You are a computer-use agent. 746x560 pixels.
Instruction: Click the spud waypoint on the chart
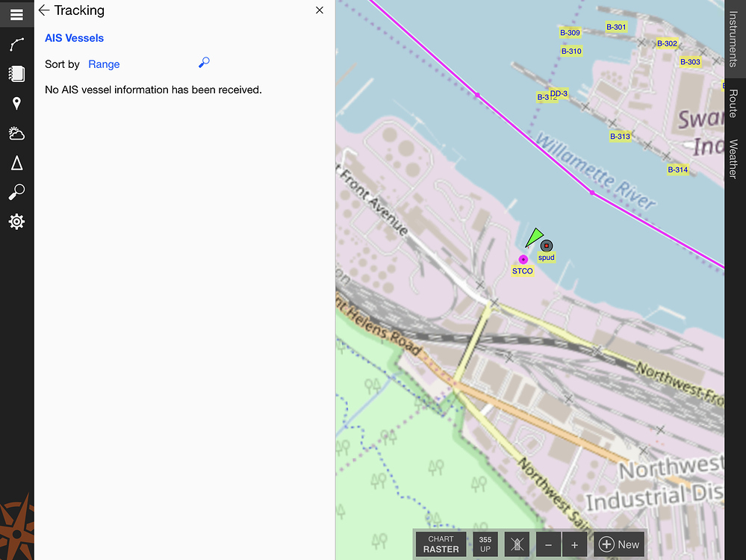[546, 245]
